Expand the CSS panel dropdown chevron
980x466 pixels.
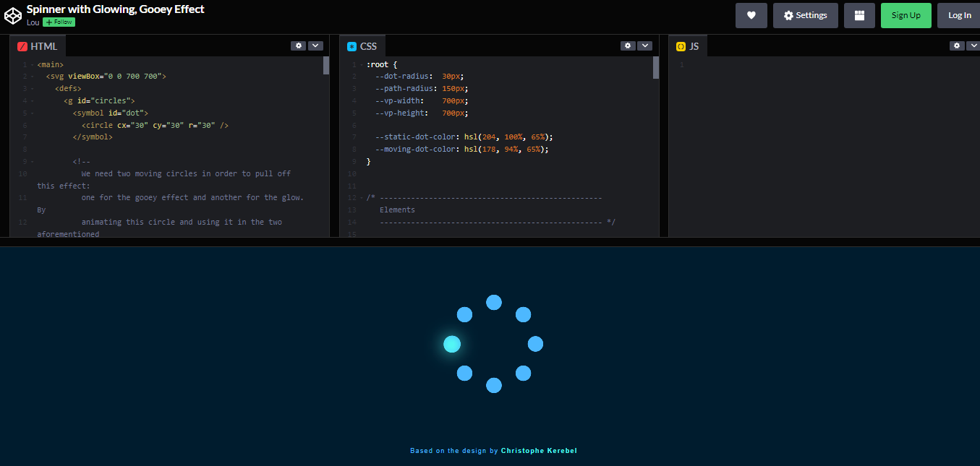[644, 45]
